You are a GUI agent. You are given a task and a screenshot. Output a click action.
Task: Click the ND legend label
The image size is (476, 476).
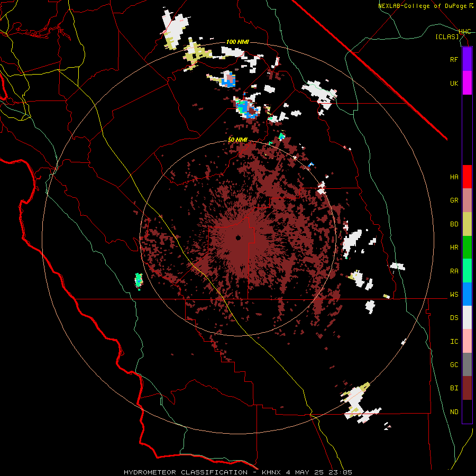[x=454, y=412]
